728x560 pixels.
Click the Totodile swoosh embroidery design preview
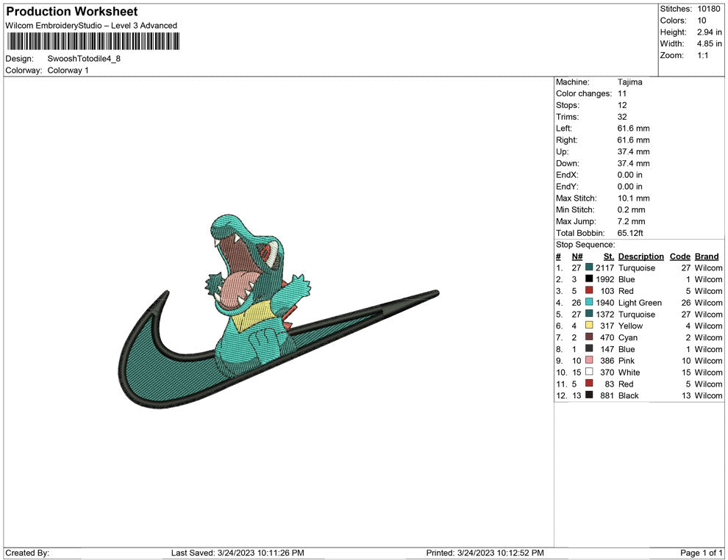tap(279, 312)
